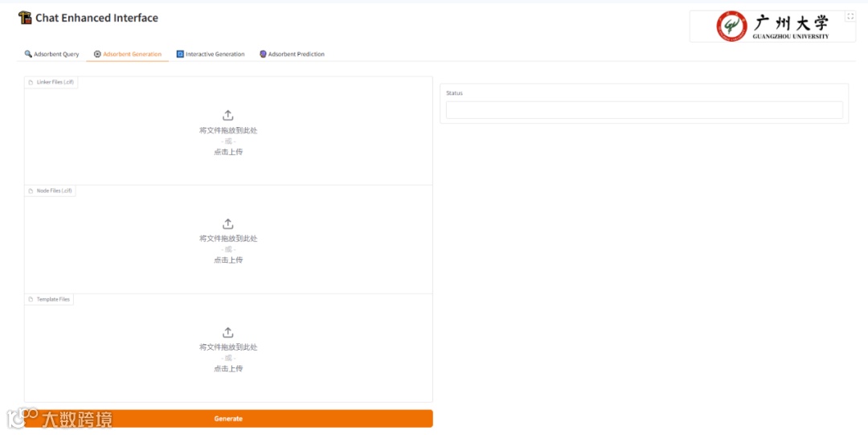Click the file icon on the Linker Files label
Image resolution: width=868 pixels, height=435 pixels.
click(31, 82)
